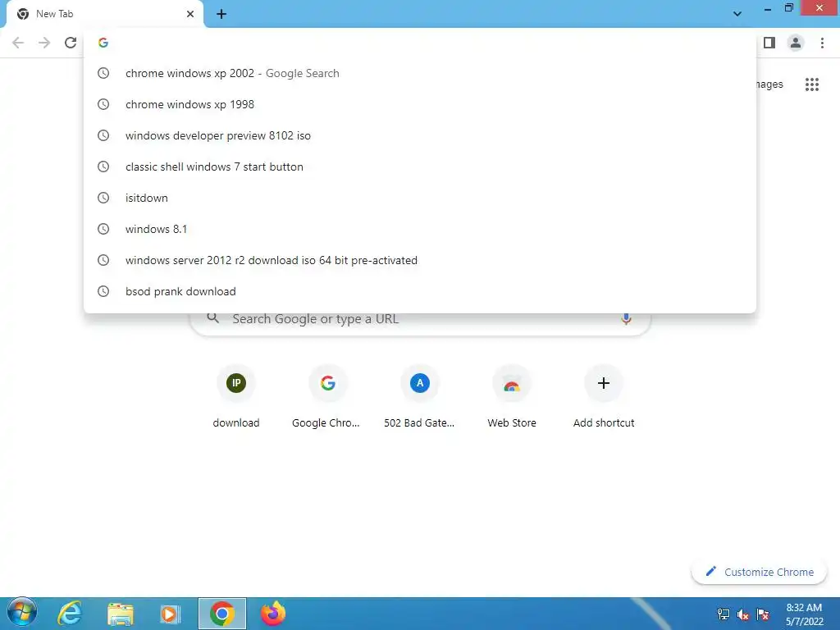
Task: Pick classic shell windows 7 start button
Action: (x=420, y=167)
